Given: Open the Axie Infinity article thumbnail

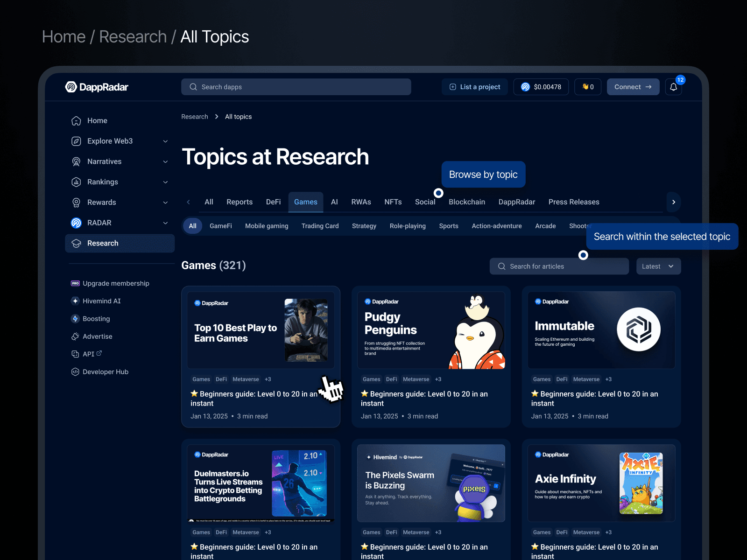Looking at the screenshot, I should click(x=601, y=483).
